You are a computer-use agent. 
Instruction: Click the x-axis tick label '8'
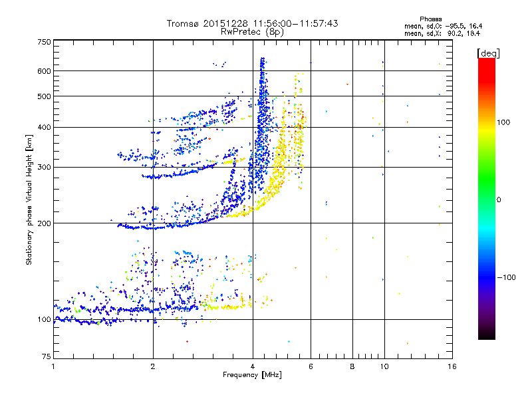[352, 366]
